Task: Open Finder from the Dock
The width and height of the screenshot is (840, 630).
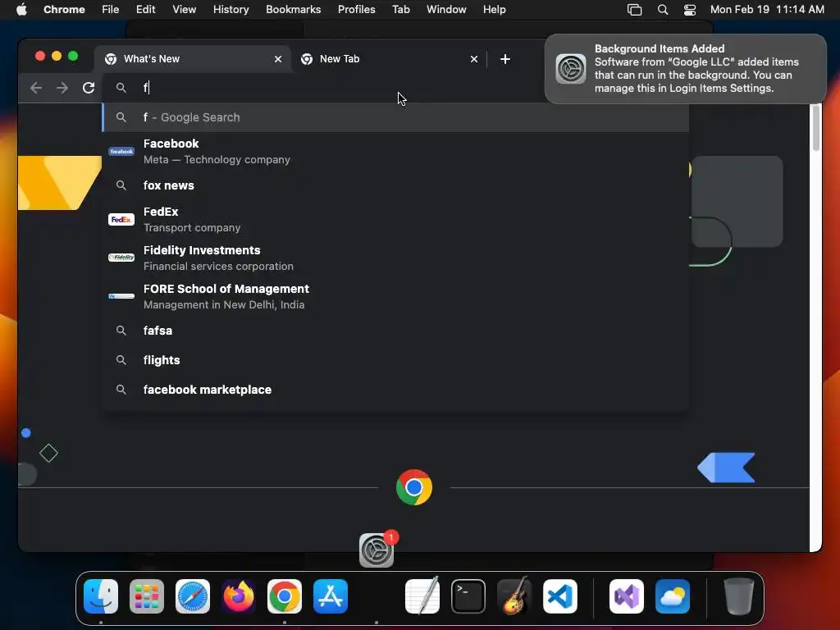Action: (x=101, y=596)
